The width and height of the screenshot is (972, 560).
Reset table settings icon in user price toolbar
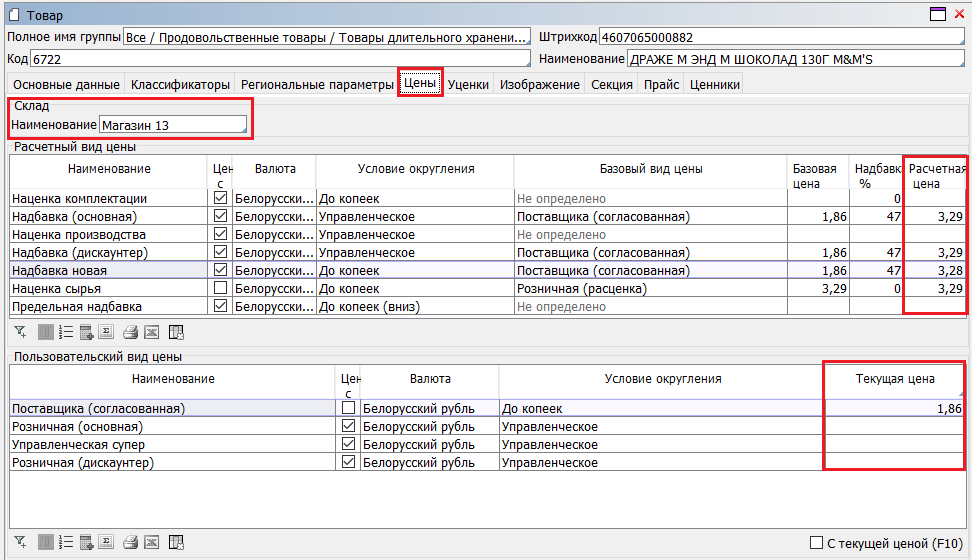(176, 542)
